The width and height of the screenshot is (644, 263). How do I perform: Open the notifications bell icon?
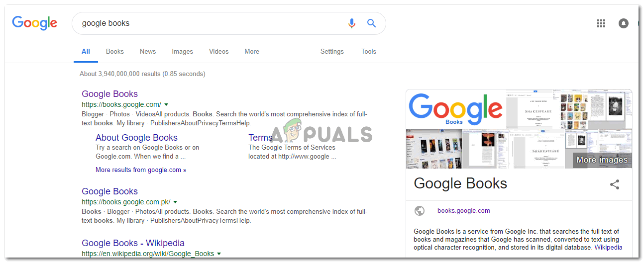(624, 23)
